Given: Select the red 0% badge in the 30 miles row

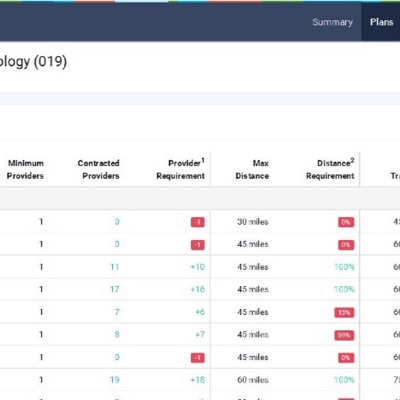Looking at the screenshot, I should [x=346, y=222].
